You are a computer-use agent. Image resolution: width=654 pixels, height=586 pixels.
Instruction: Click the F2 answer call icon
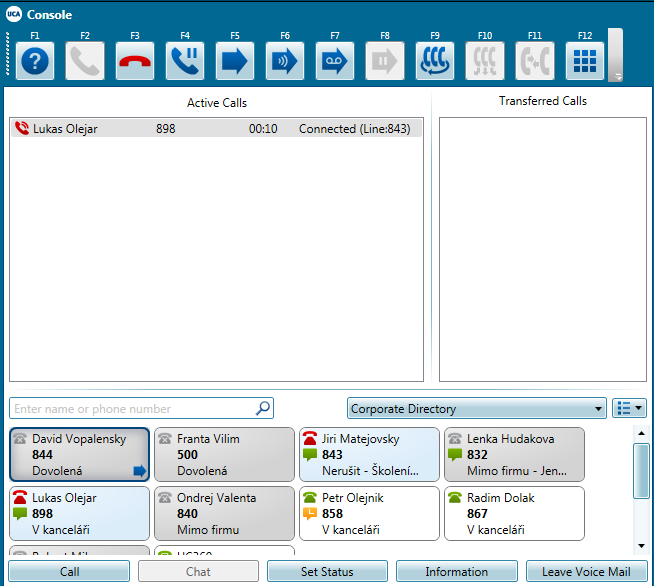tap(85, 61)
